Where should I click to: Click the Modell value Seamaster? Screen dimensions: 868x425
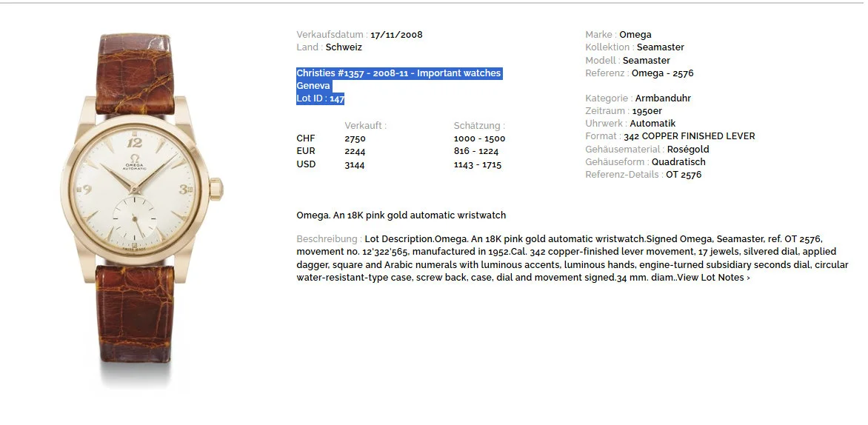[x=646, y=61]
